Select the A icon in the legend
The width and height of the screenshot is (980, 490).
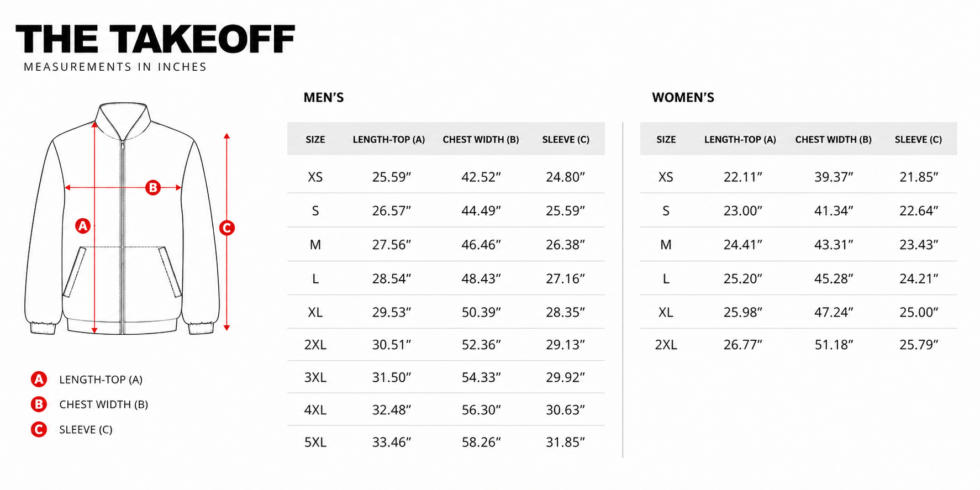click(x=39, y=379)
